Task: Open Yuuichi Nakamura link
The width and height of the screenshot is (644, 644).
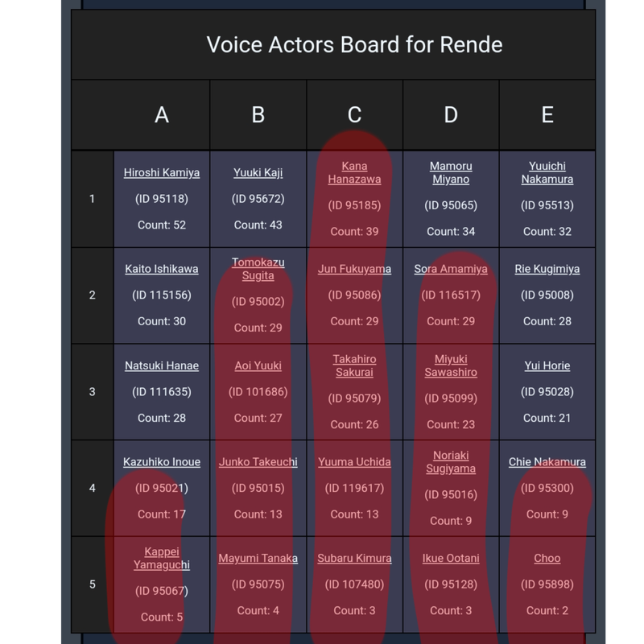Action: pyautogui.click(x=547, y=172)
